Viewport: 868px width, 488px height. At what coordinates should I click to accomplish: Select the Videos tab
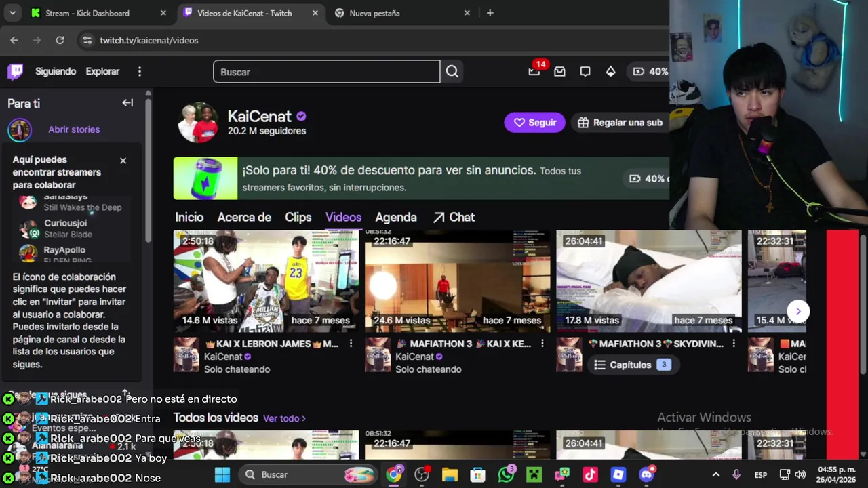click(343, 217)
